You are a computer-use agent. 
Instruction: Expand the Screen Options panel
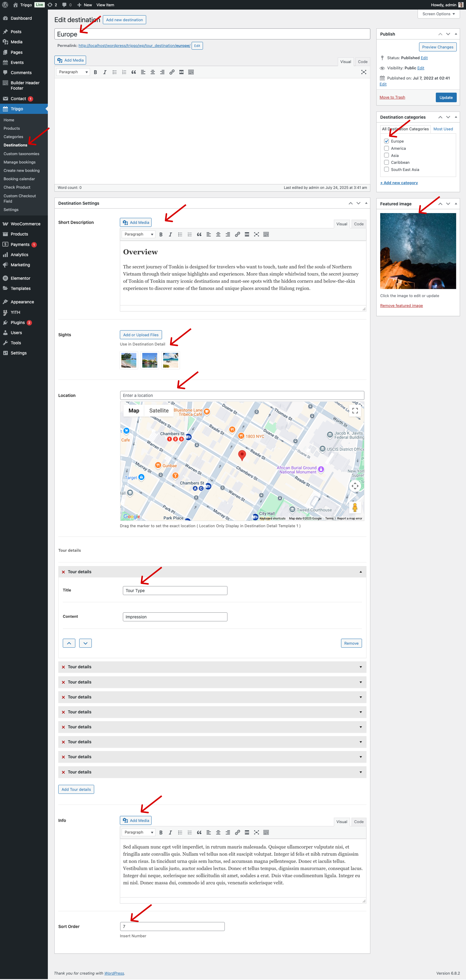click(x=439, y=14)
